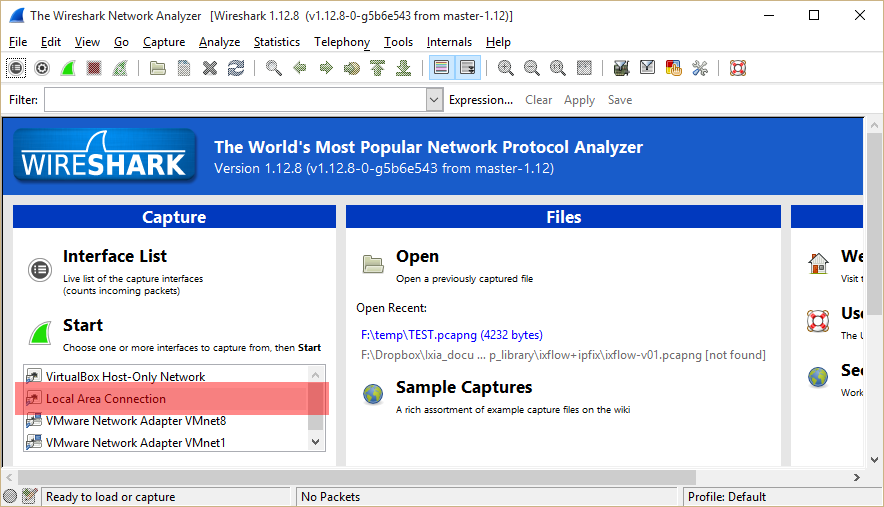Open the capture options toolbar icon

click(42, 68)
